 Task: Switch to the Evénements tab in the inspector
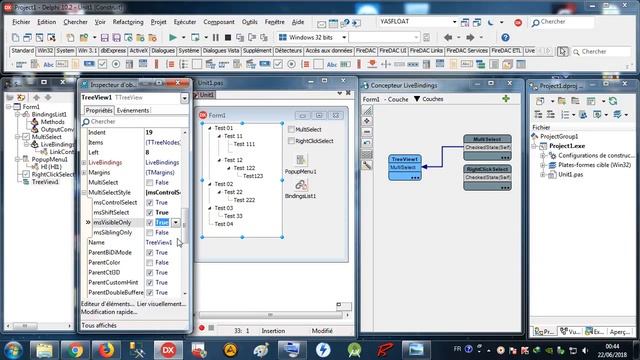tap(133, 110)
